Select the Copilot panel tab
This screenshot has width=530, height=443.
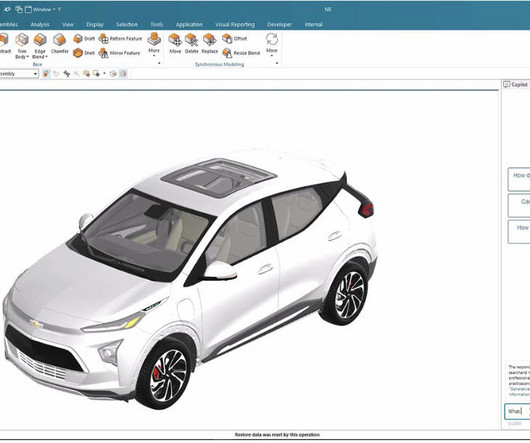coord(516,84)
